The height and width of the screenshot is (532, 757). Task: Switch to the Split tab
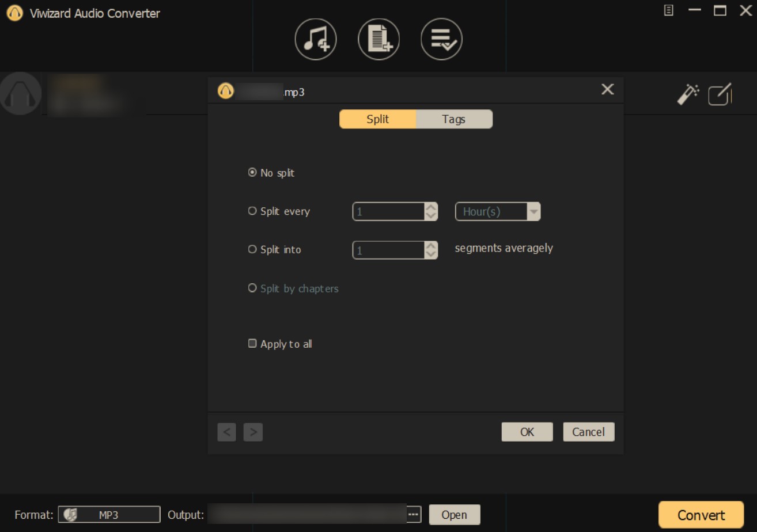(x=377, y=119)
